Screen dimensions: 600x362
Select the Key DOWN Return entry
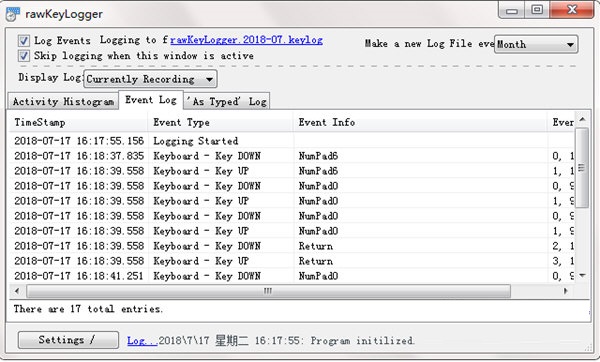click(292, 246)
